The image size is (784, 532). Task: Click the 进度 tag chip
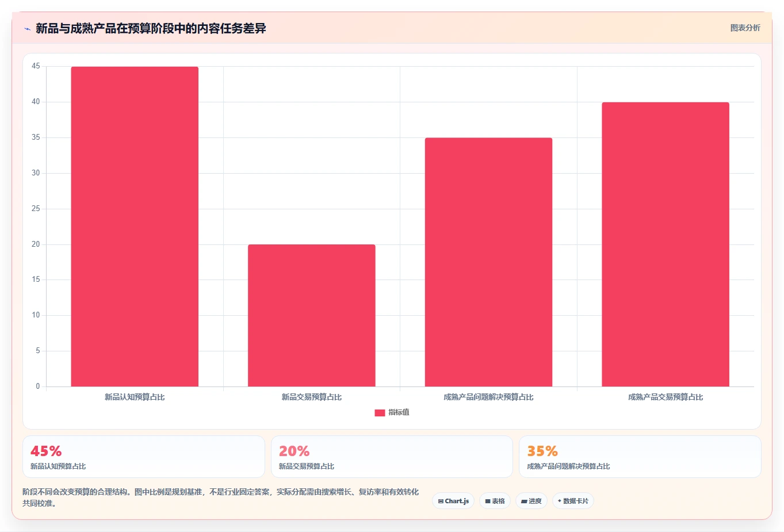531,501
